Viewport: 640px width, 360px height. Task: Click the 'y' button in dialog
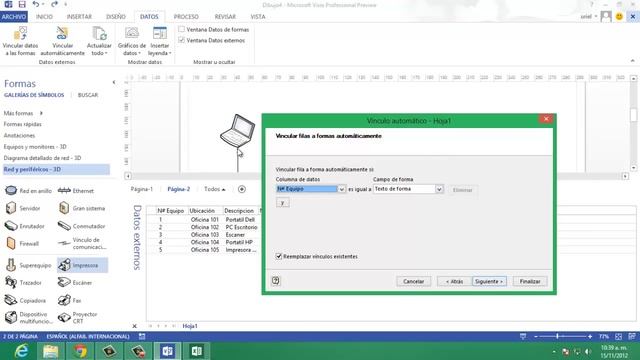click(x=282, y=202)
